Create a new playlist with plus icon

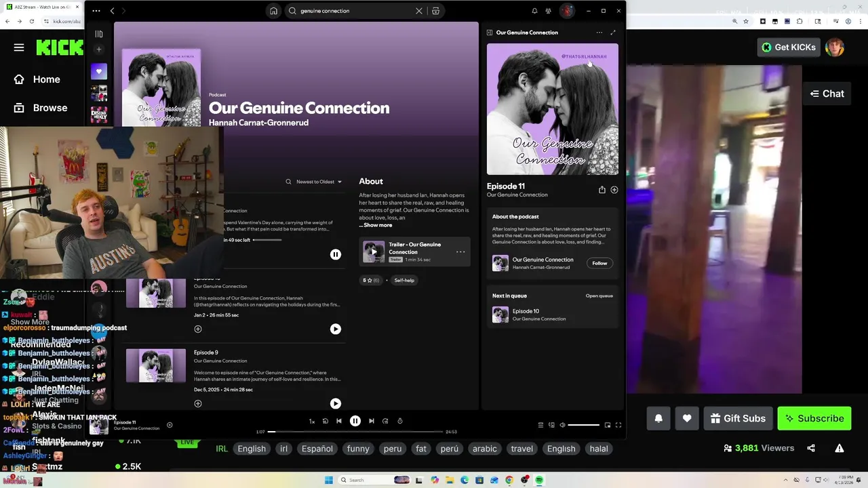[99, 49]
